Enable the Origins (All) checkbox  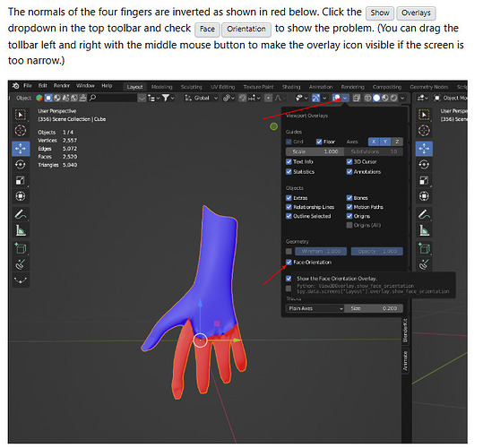coord(349,226)
